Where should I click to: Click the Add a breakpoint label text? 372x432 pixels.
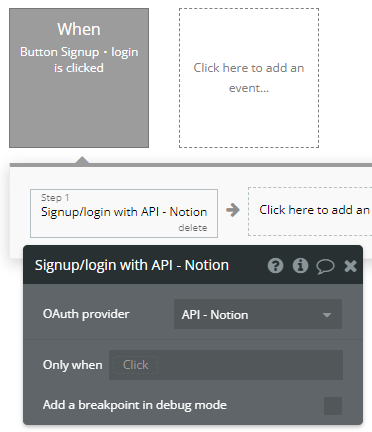click(135, 405)
